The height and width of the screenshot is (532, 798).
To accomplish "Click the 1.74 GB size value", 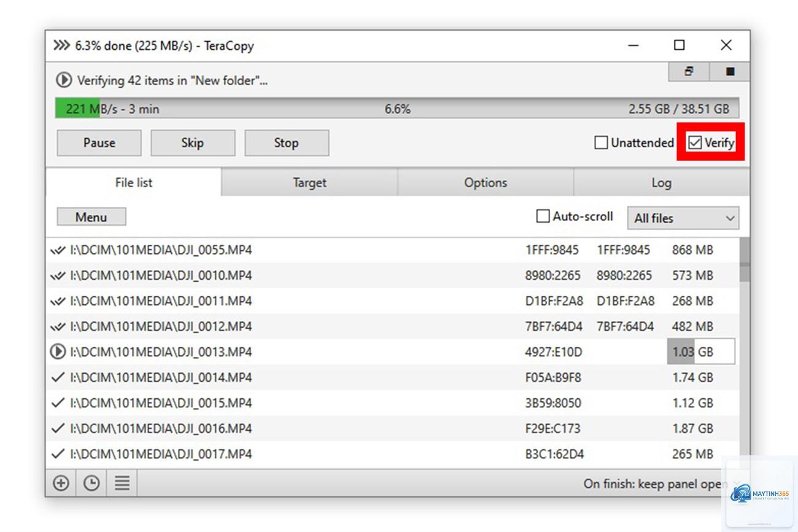I will [692, 377].
